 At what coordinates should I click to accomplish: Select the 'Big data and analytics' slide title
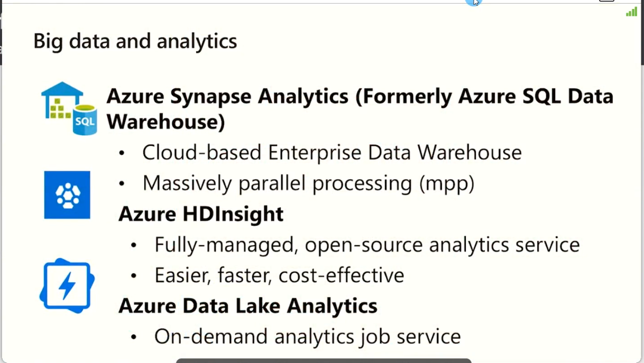click(x=135, y=41)
